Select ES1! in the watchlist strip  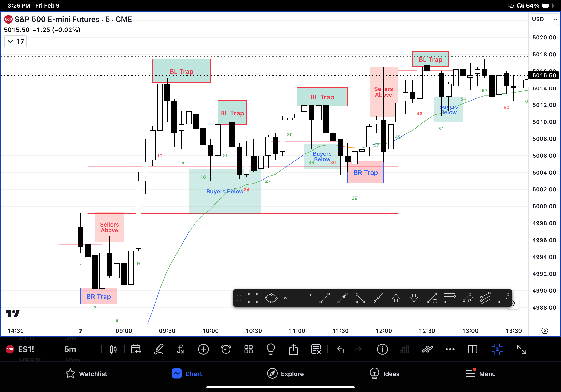26,349
